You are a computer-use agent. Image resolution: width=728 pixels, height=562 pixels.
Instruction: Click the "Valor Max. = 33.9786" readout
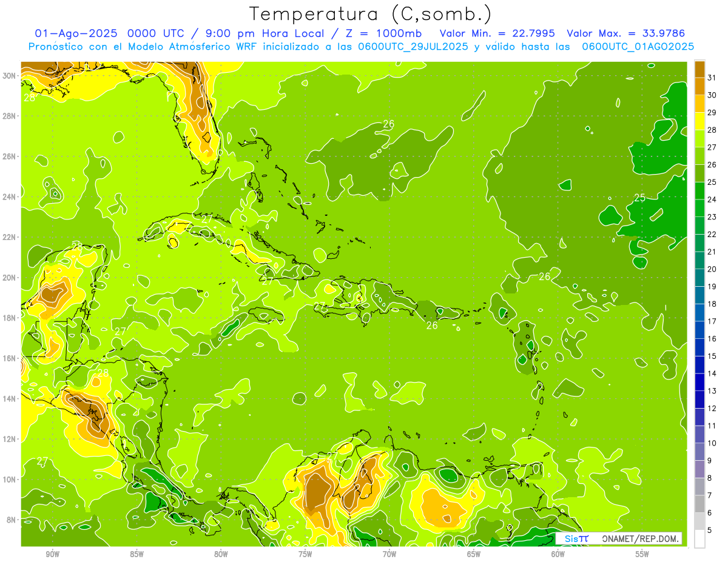[627, 33]
